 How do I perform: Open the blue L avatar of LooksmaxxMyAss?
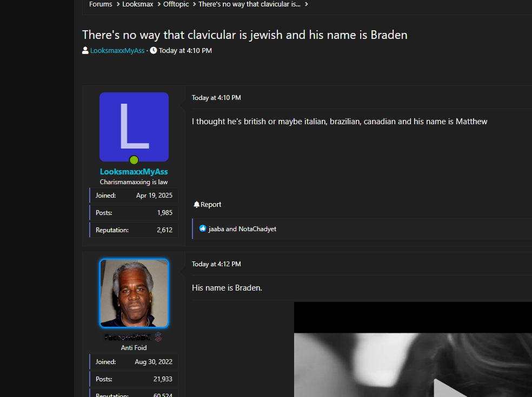tap(134, 127)
